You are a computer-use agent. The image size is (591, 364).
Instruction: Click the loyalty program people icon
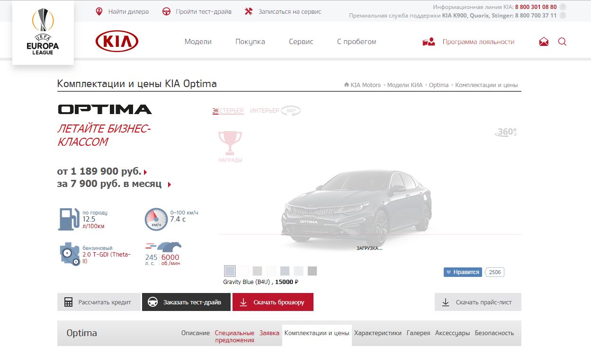pyautogui.click(x=429, y=42)
